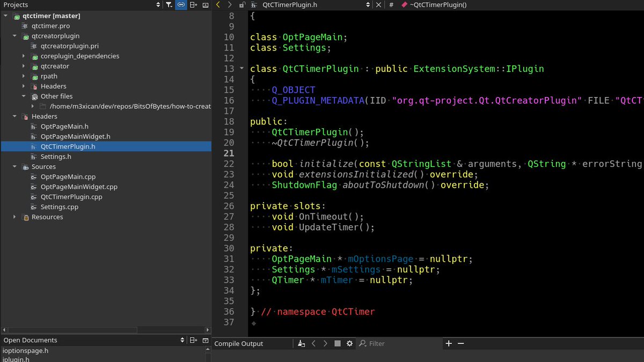Screen dimensions: 644x362
Task: Click the Resources folder icon
Action: point(26,217)
